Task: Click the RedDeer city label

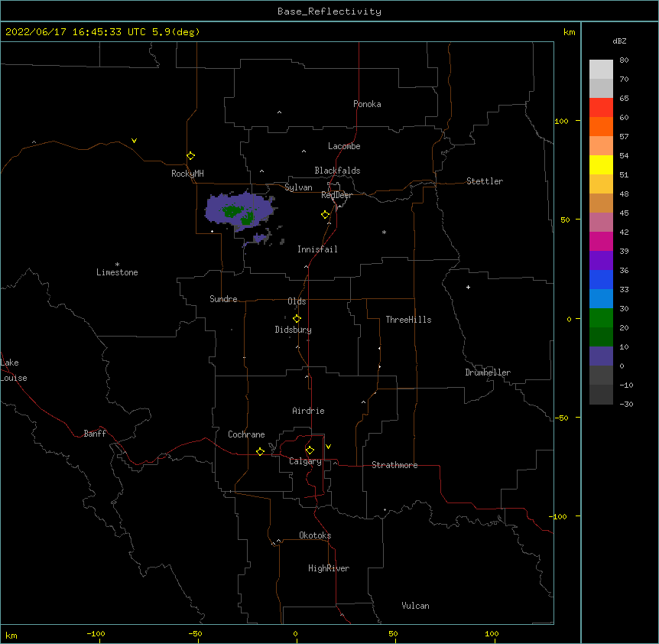Action: point(336,195)
